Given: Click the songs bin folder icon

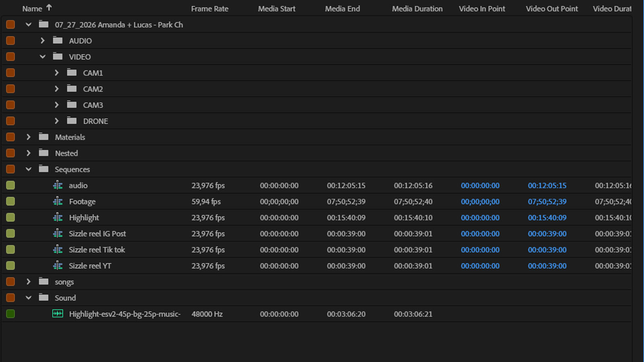Looking at the screenshot, I should coord(43,282).
